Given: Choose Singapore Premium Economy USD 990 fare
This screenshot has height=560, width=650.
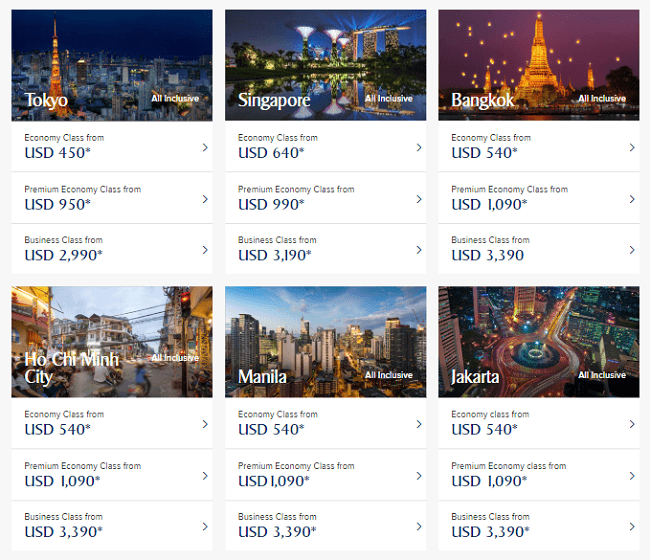Looking at the screenshot, I should pos(325,198).
